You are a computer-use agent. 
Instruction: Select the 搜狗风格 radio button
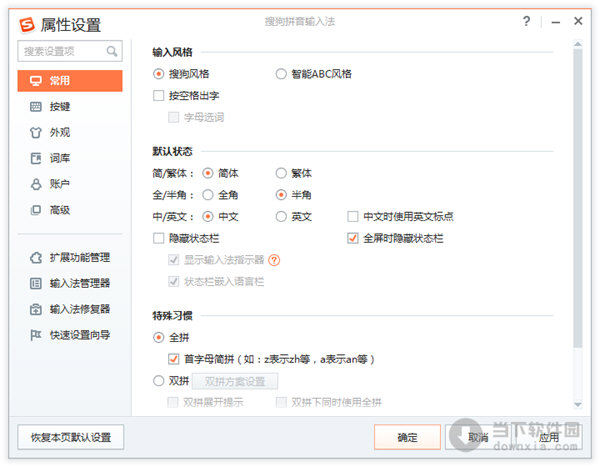(x=158, y=73)
